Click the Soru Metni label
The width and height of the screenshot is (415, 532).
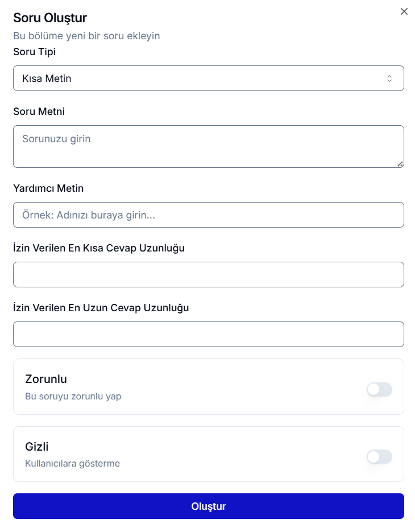pyautogui.click(x=39, y=112)
